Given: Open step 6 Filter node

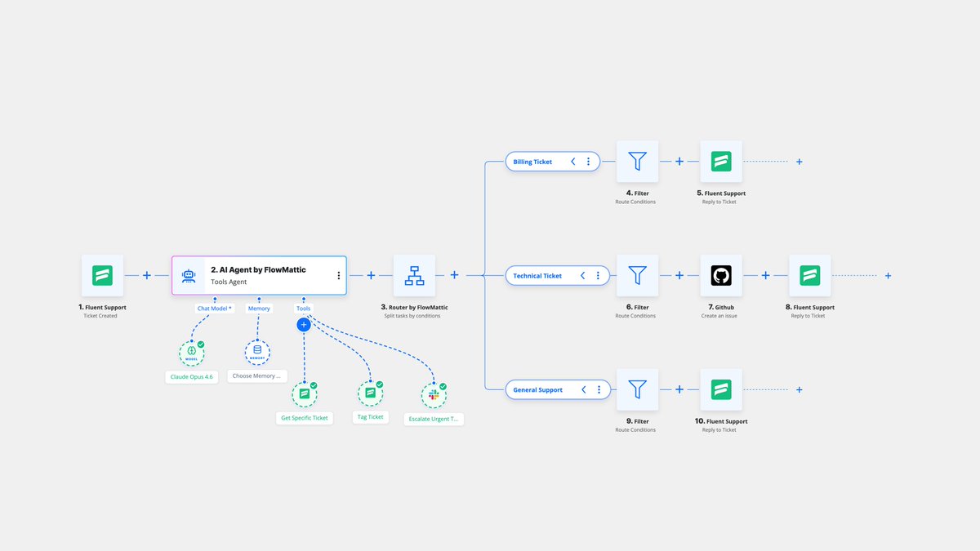Looking at the screenshot, I should [x=637, y=275].
